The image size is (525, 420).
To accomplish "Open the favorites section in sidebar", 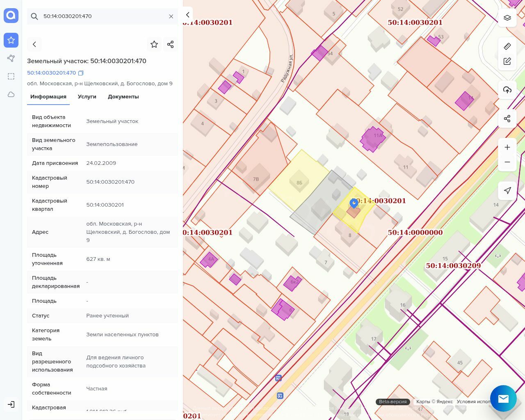I will [11, 40].
